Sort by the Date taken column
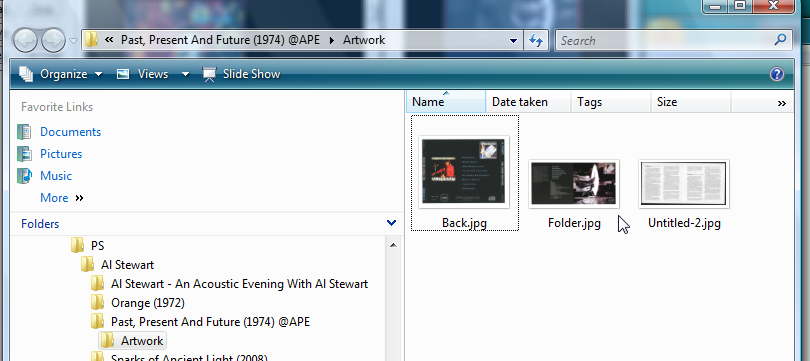The height and width of the screenshot is (361, 810). pos(528,102)
